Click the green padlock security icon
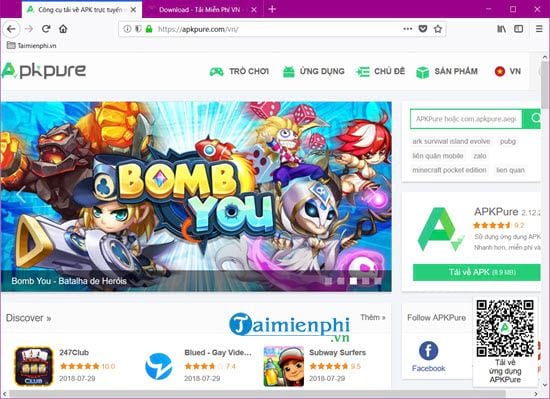Viewport: 550px width, 399px height. pyautogui.click(x=149, y=29)
